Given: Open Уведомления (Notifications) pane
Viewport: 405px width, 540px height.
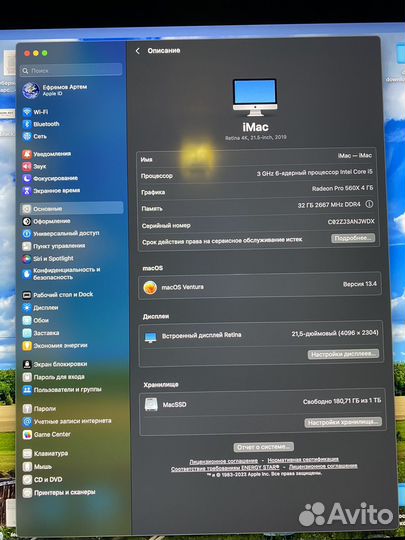Looking at the screenshot, I should point(46,154).
